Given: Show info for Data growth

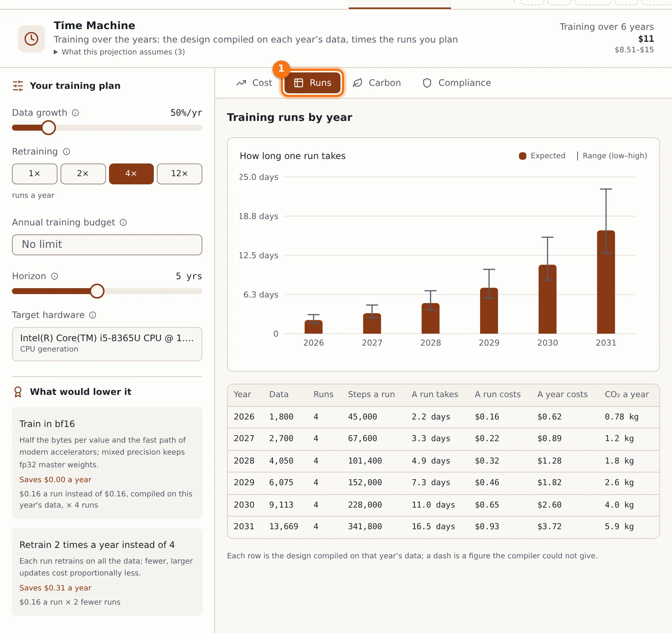Looking at the screenshot, I should tap(75, 113).
